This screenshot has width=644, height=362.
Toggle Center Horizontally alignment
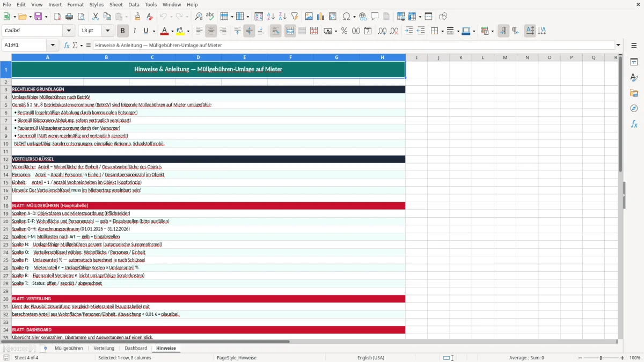coord(211,31)
